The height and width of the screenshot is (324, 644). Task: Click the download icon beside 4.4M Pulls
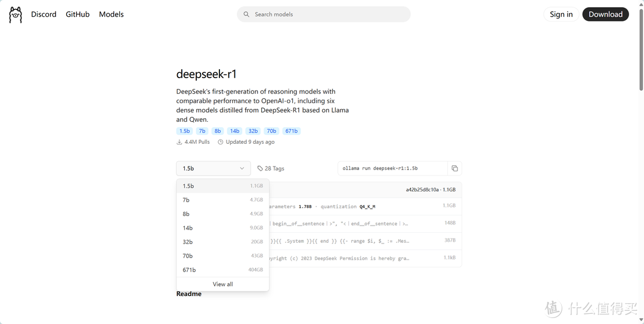click(x=179, y=142)
